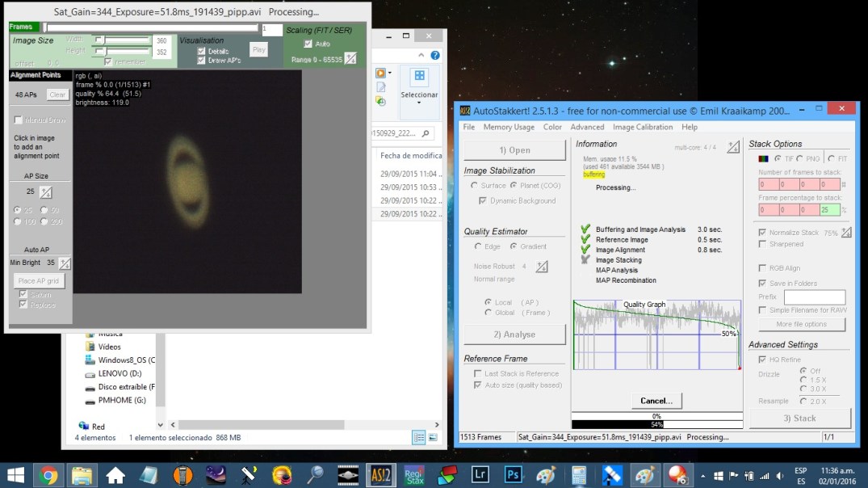Open Lightroom from the taskbar
This screenshot has height=488, width=868.
click(x=480, y=475)
